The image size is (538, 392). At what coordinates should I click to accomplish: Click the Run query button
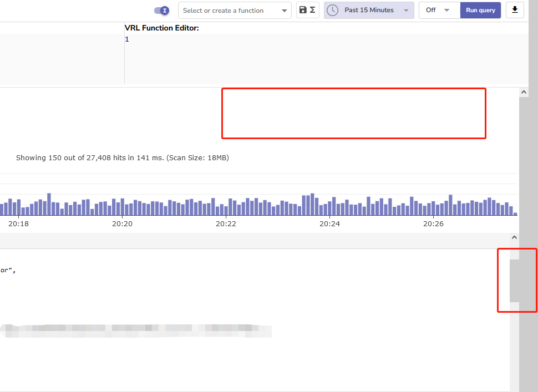tap(480, 10)
